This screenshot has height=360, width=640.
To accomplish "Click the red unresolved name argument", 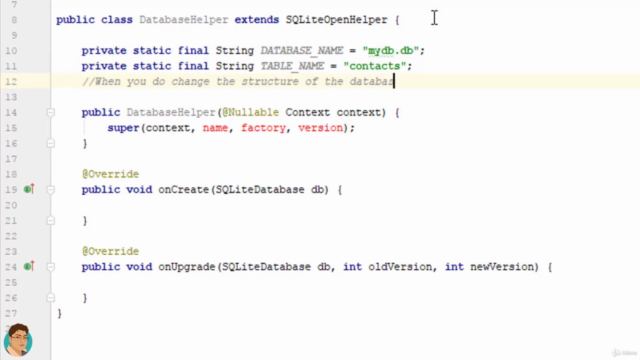I will coord(215,128).
